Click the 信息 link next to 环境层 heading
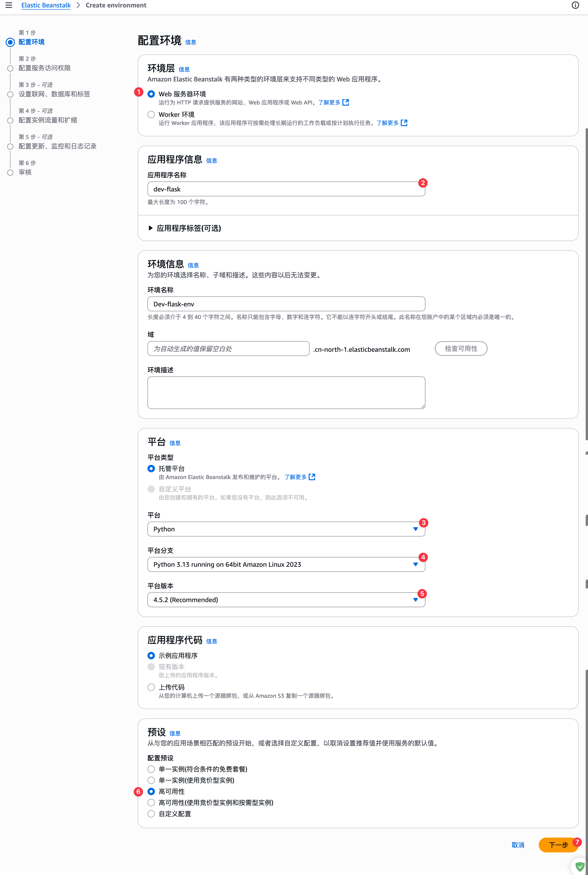This screenshot has height=875, width=588. [184, 69]
